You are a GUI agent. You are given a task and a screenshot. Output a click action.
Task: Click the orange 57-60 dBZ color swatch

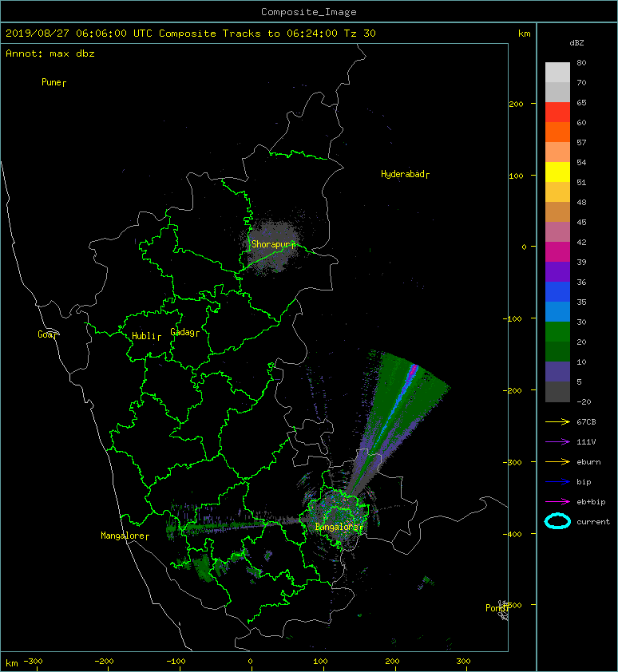coord(557,132)
